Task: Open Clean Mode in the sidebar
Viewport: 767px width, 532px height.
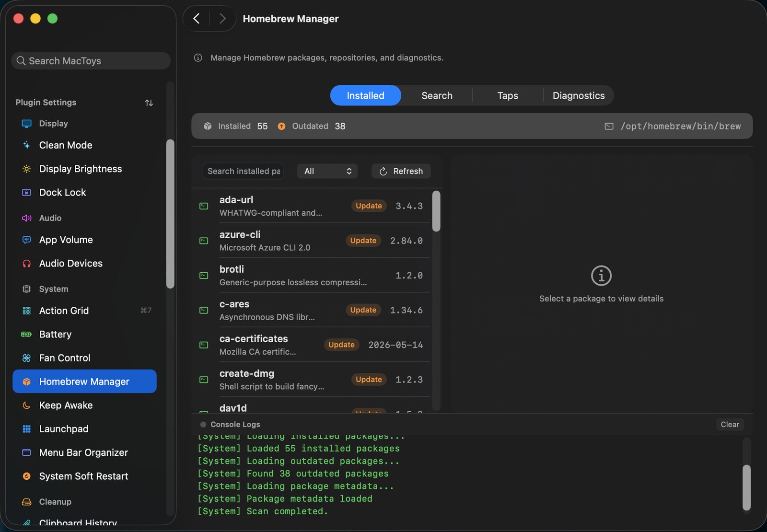Action: pos(84,145)
